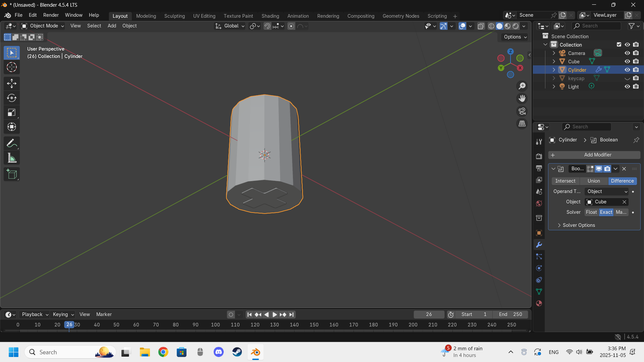Screen dimensions: 644x362
Task: Select the Move tool in the toolbar
Action: (x=12, y=83)
